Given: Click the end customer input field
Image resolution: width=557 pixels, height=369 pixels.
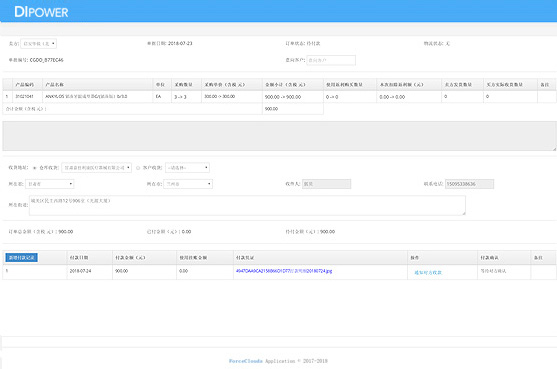Looking at the screenshot, I should [331, 60].
